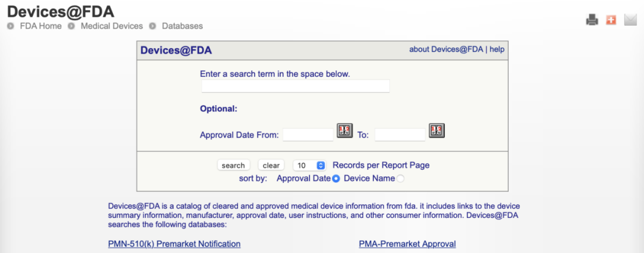Select sort by Device Name radio button

coord(400,178)
